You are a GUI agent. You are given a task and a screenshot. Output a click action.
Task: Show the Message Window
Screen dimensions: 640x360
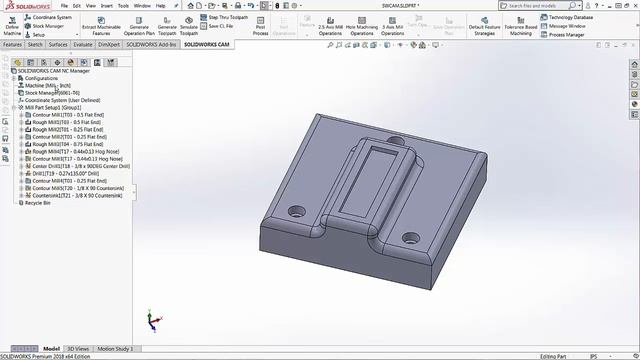pos(563,26)
